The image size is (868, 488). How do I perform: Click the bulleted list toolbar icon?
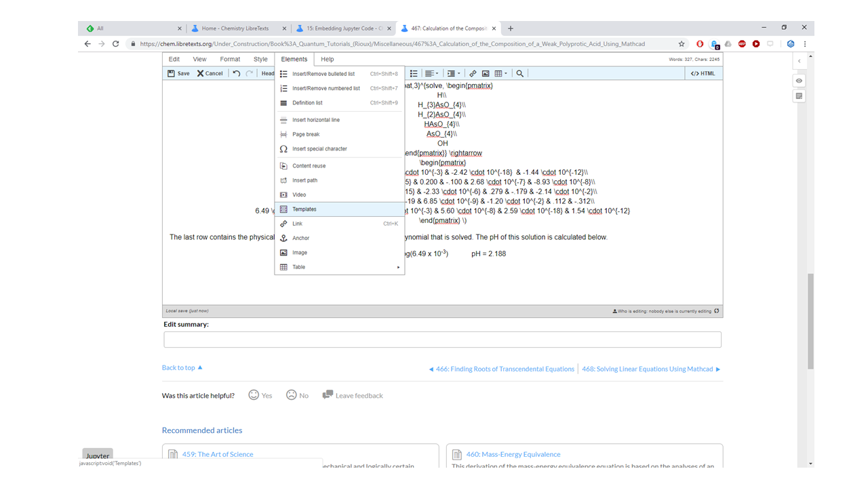pyautogui.click(x=414, y=73)
